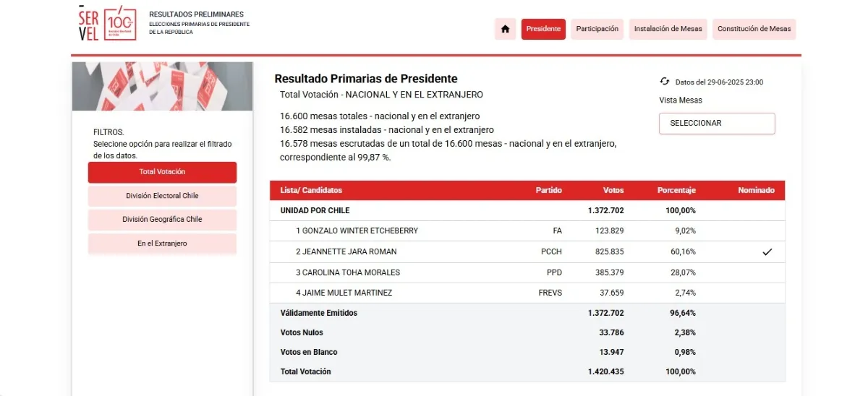
Task: Choose División Geográfica Chile filter
Action: coord(162,220)
